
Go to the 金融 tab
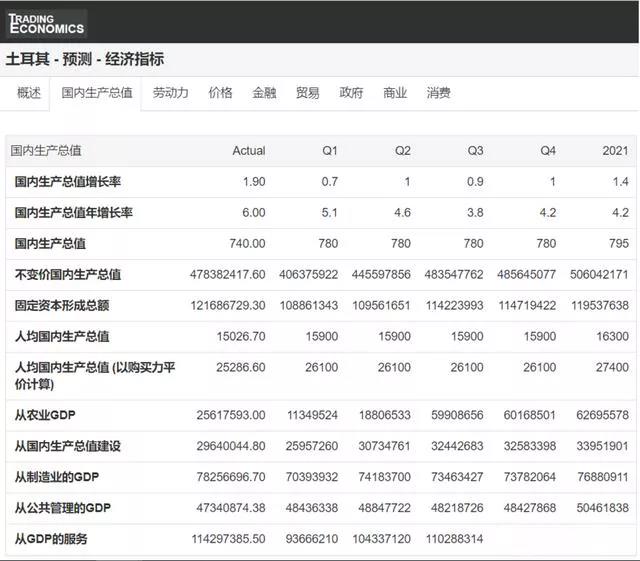click(264, 93)
